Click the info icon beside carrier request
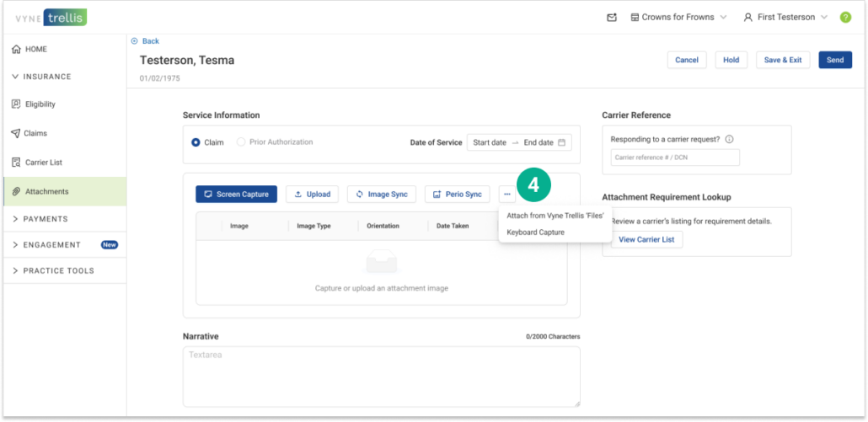This screenshot has width=868, height=422. [x=729, y=140]
